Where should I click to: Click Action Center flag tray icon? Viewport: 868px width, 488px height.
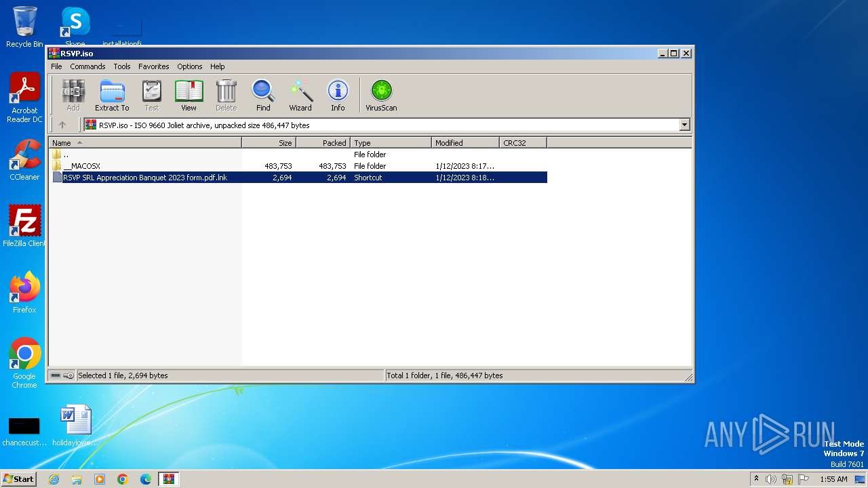[804, 479]
